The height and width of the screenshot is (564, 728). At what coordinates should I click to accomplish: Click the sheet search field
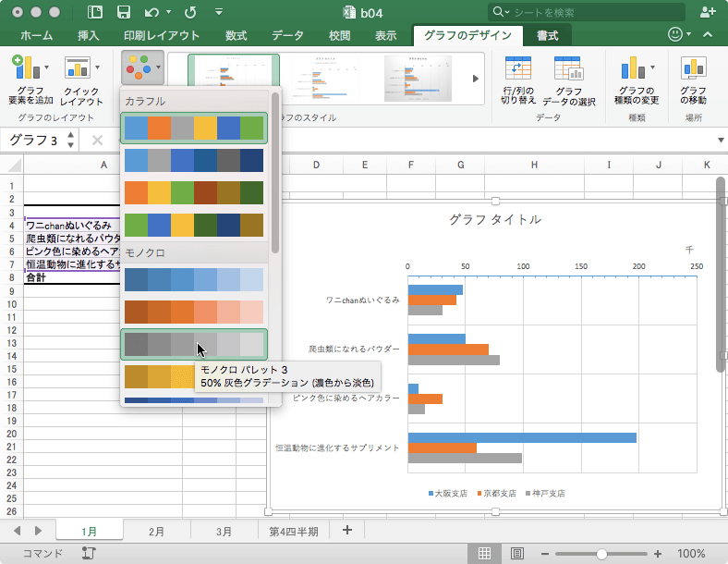point(587,12)
